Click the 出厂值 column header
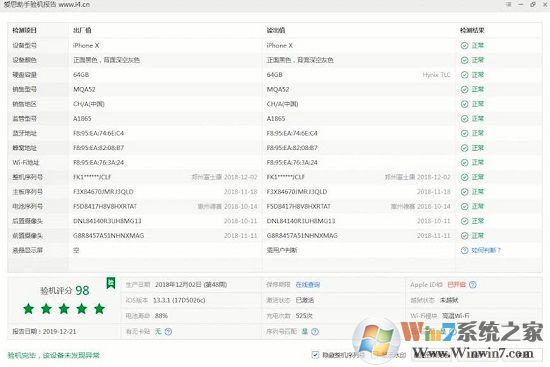 coord(82,30)
